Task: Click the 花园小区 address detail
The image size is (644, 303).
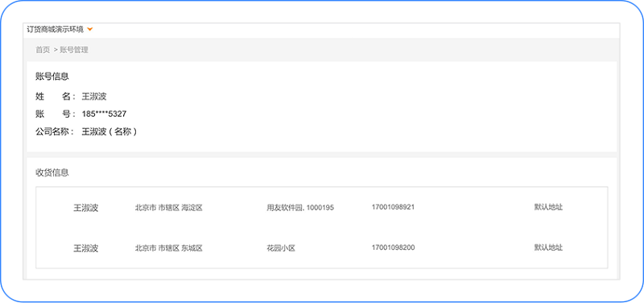Action: click(281, 248)
